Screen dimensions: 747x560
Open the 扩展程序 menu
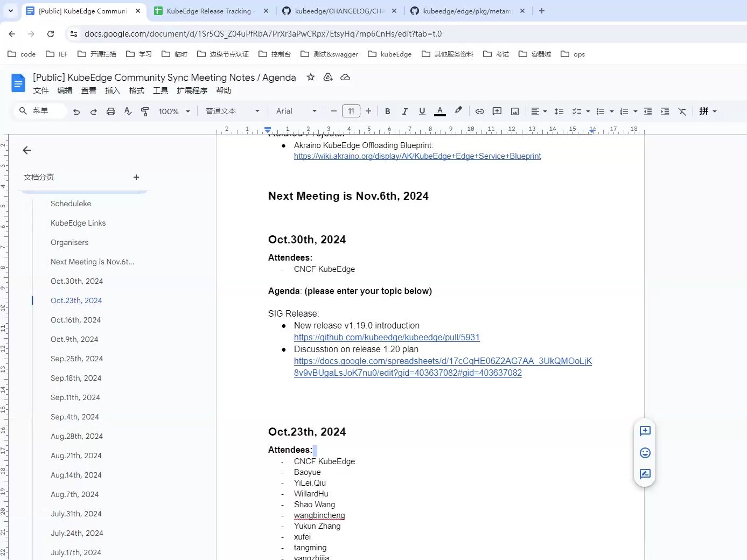point(192,90)
